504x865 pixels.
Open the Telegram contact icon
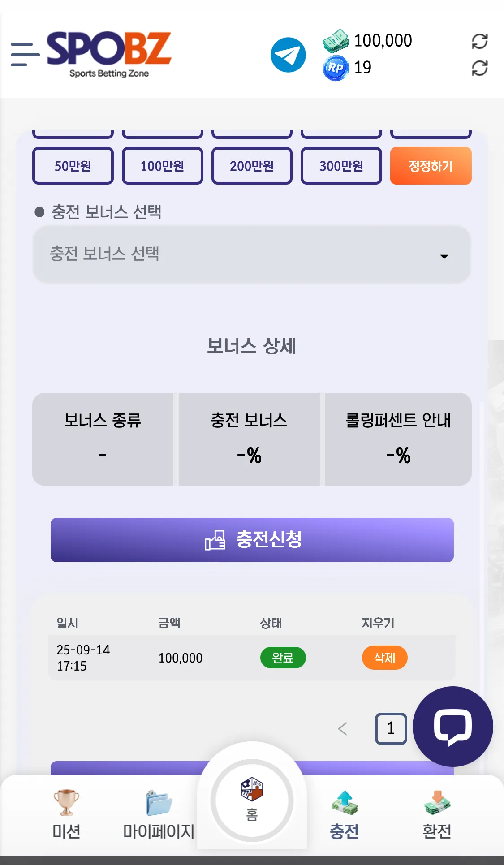(288, 55)
